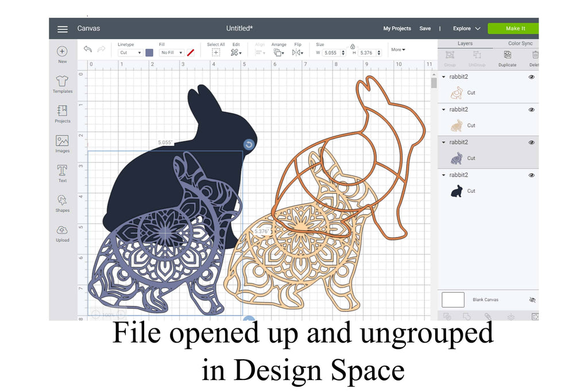Hide the tan mandala rabbit2 layer

pyautogui.click(x=531, y=110)
